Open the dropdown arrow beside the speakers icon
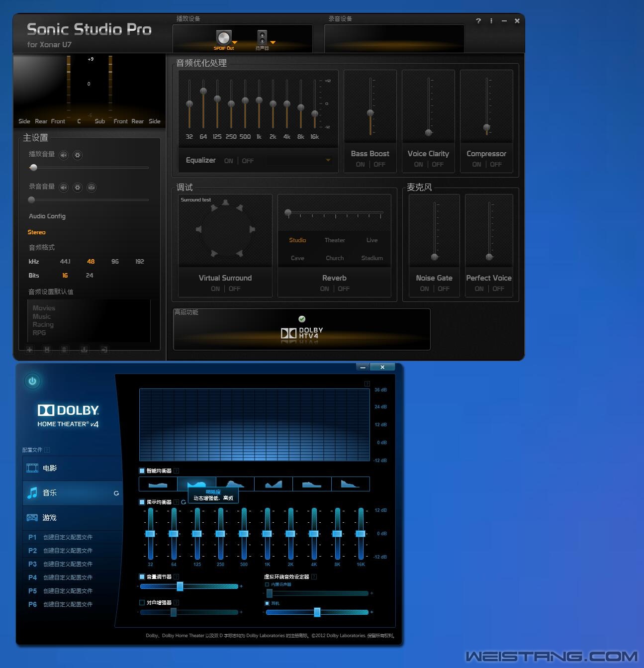The width and height of the screenshot is (644, 668). 273,43
